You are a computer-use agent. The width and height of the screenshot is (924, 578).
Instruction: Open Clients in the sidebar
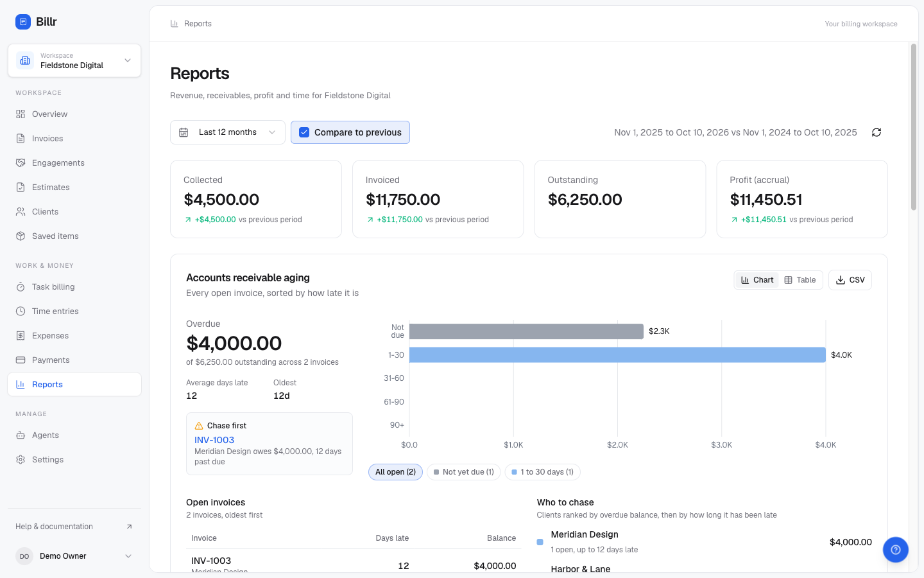point(74,212)
